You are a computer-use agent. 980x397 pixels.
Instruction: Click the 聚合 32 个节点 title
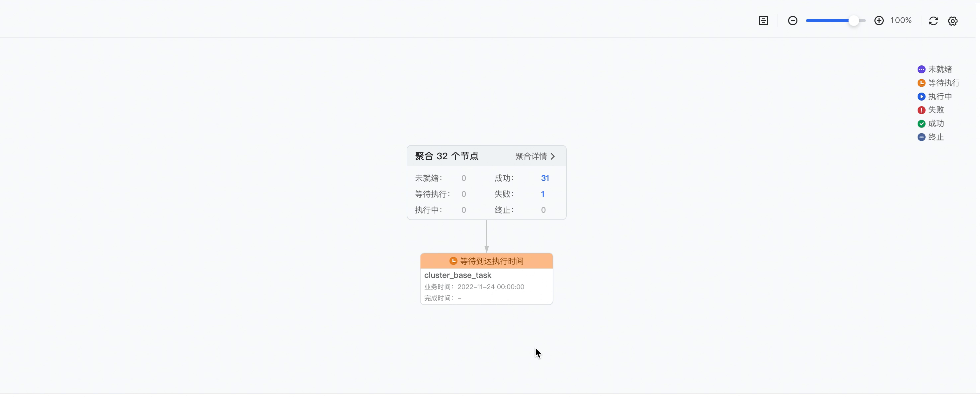tap(447, 156)
